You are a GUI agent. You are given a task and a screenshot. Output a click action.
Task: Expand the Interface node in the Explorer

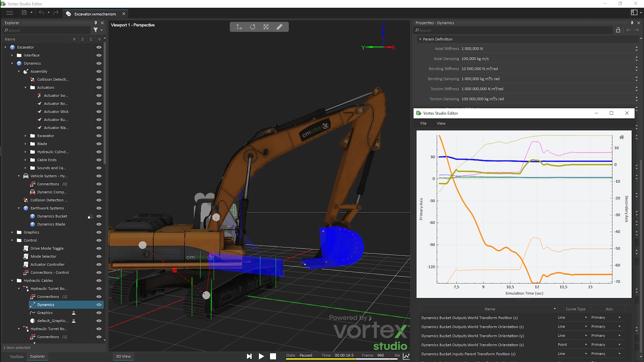coord(12,55)
